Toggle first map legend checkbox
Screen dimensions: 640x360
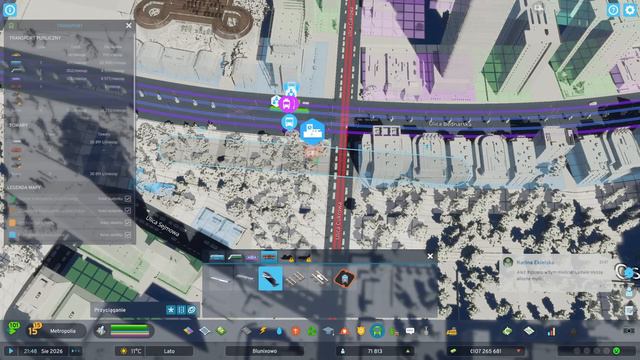[128, 199]
